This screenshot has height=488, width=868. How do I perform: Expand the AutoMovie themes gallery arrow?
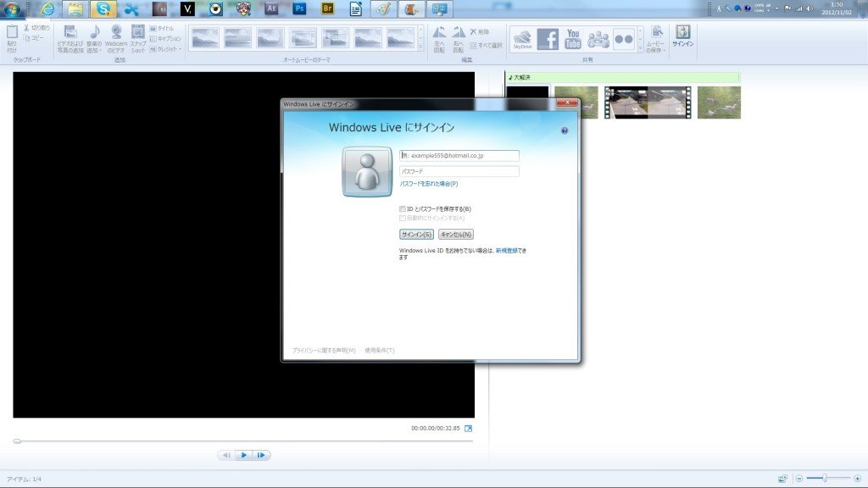(420, 48)
